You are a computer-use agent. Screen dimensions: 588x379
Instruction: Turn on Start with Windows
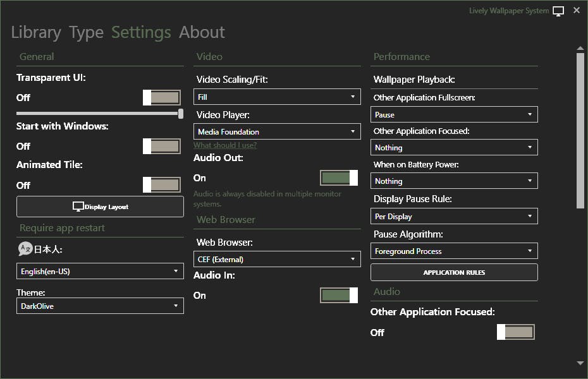click(162, 146)
